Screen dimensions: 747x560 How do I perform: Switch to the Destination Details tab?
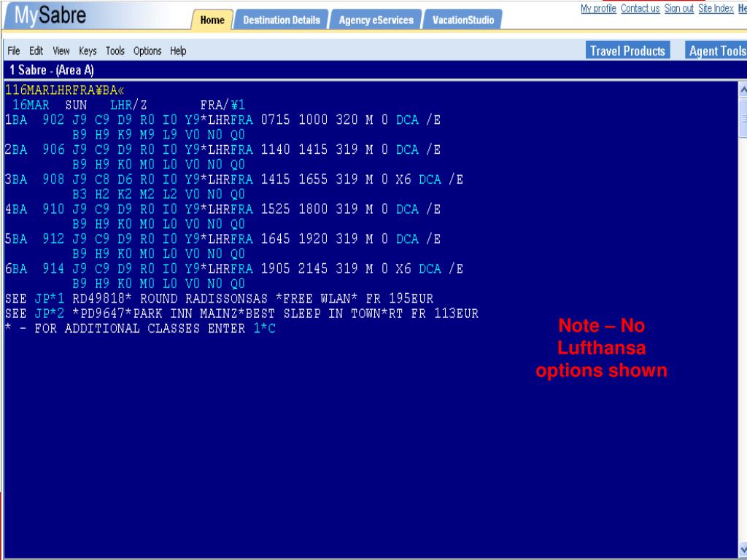coord(282,20)
